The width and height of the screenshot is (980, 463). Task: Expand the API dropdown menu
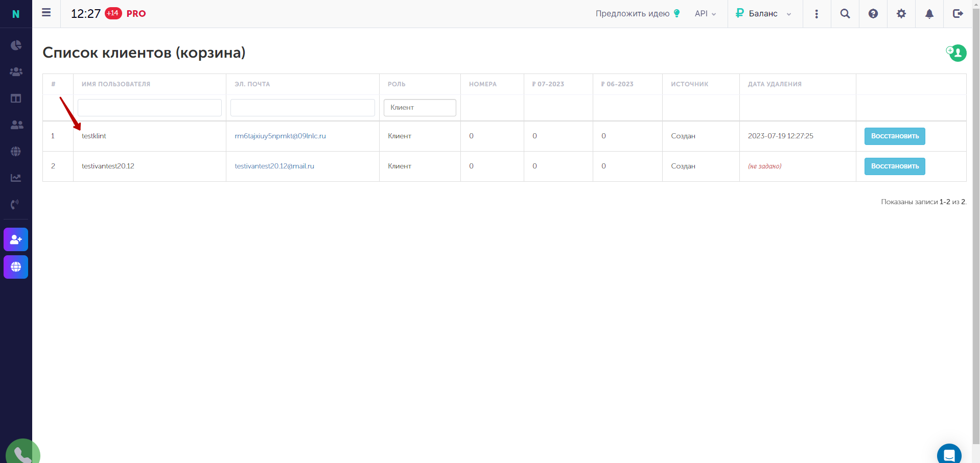pyautogui.click(x=705, y=14)
